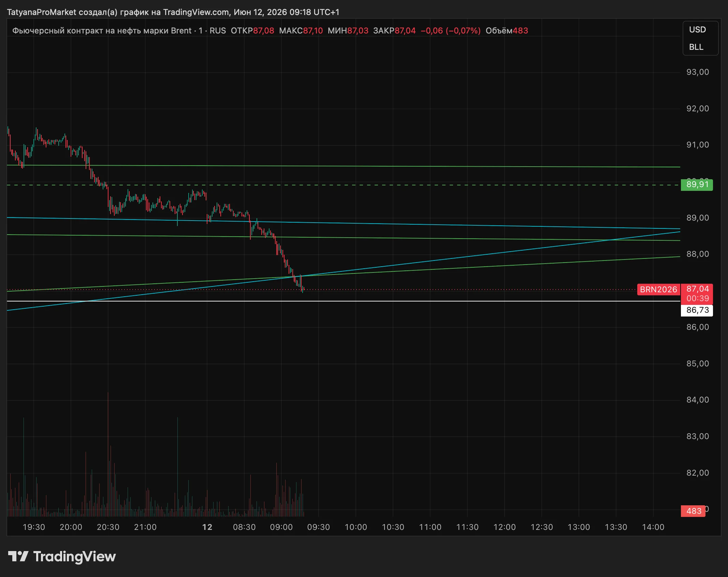728x577 pixels.
Task: Click the ОТКР 87,08 open value
Action: pos(252,31)
